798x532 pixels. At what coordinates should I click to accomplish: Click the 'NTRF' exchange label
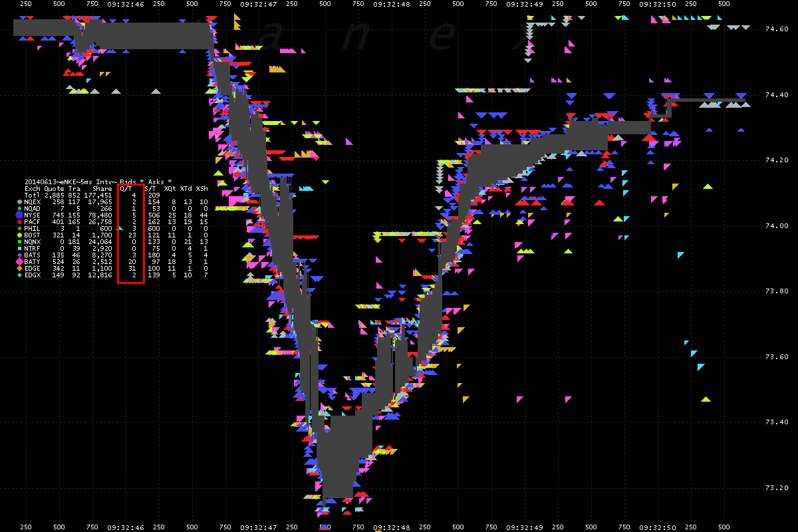[33, 248]
